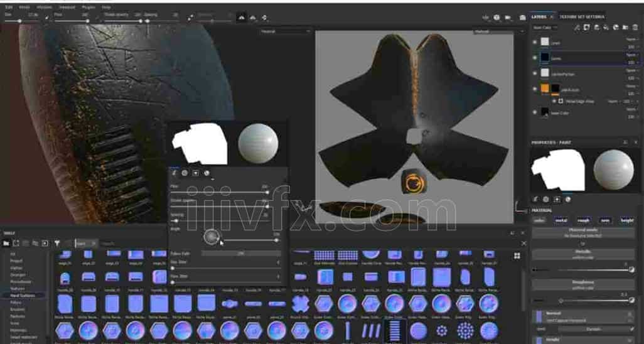This screenshot has height=344, width=644.
Task: Toggle the color material channel button
Action: (539, 221)
